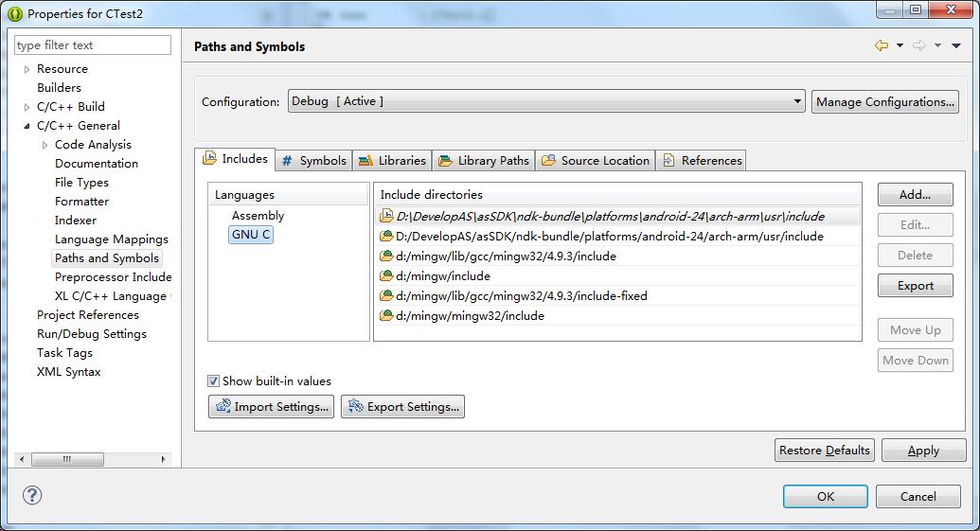
Task: Confirm with the OK button
Action: (825, 496)
